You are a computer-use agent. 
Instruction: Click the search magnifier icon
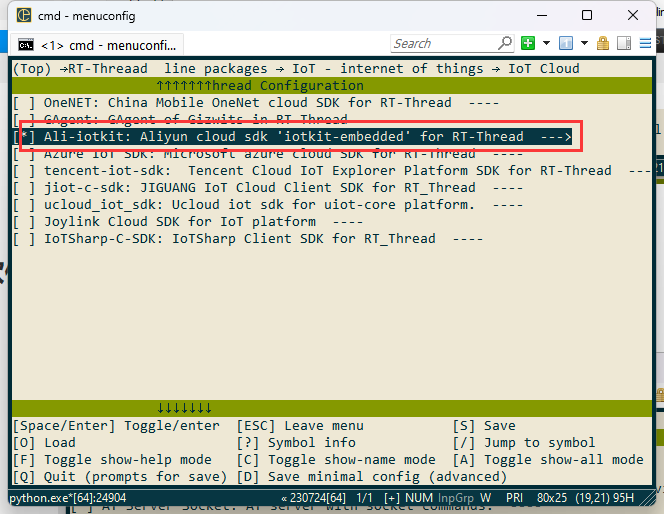[505, 43]
